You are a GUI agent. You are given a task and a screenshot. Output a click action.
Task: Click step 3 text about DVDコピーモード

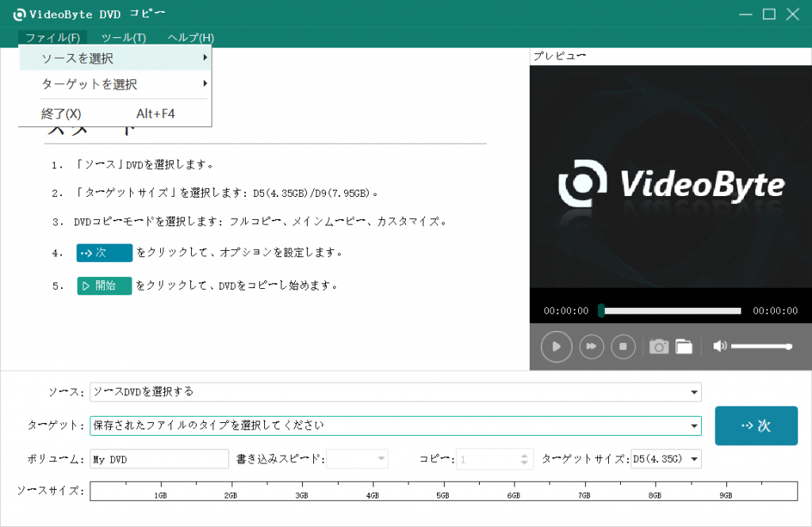point(260,221)
